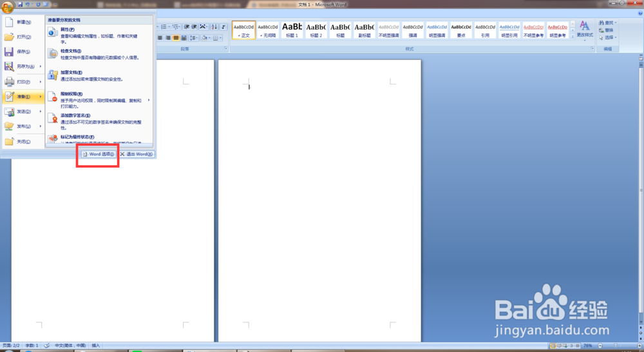Viewport: 644px width, 352px height.
Task: Apply the 明显参考 style
Action: [x=557, y=30]
